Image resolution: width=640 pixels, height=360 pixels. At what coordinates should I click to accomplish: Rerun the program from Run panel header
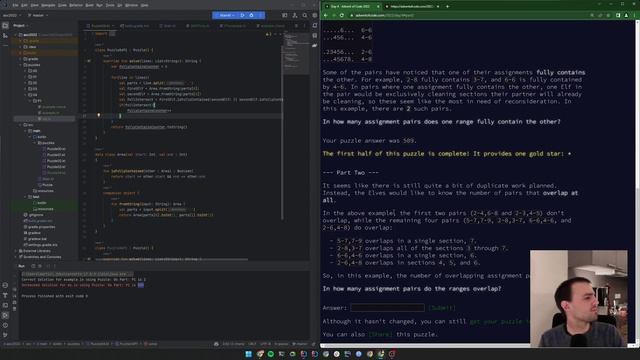(x=33, y=266)
